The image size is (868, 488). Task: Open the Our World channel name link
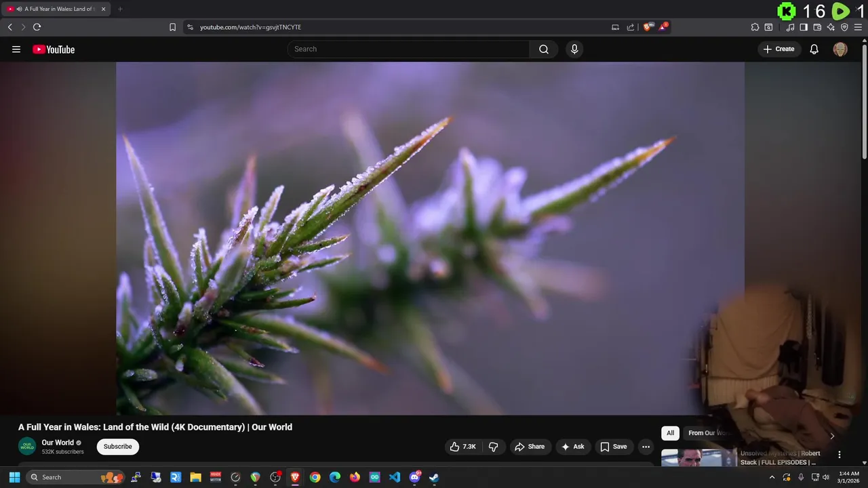(58, 443)
